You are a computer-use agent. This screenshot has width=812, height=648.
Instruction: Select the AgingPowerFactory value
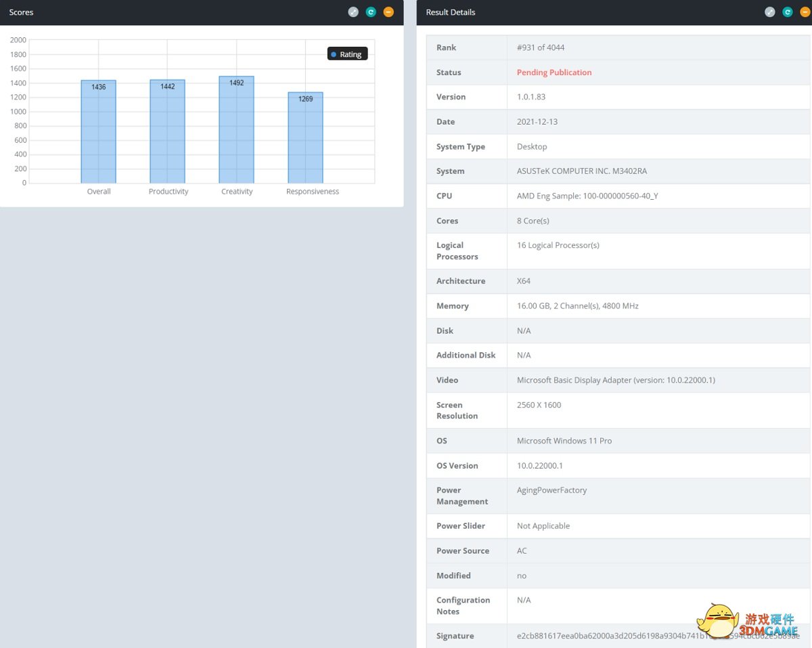552,490
